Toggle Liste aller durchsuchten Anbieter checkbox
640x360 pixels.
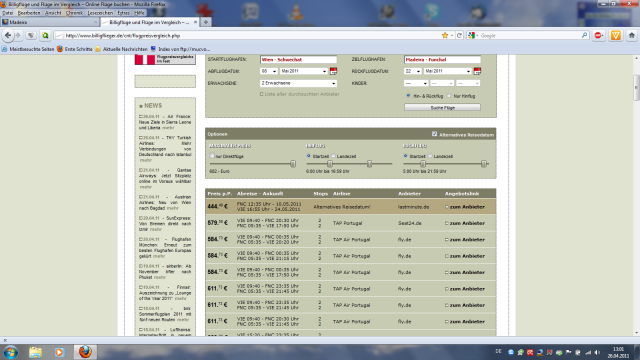tap(262, 94)
